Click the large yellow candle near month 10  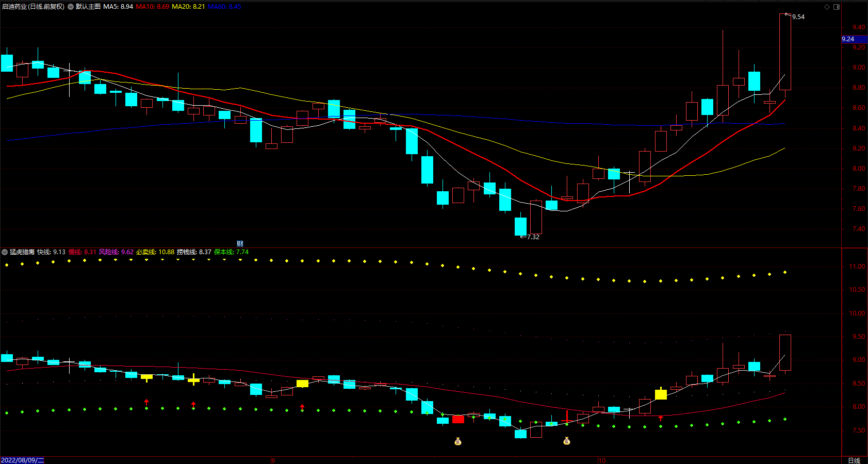(x=661, y=394)
